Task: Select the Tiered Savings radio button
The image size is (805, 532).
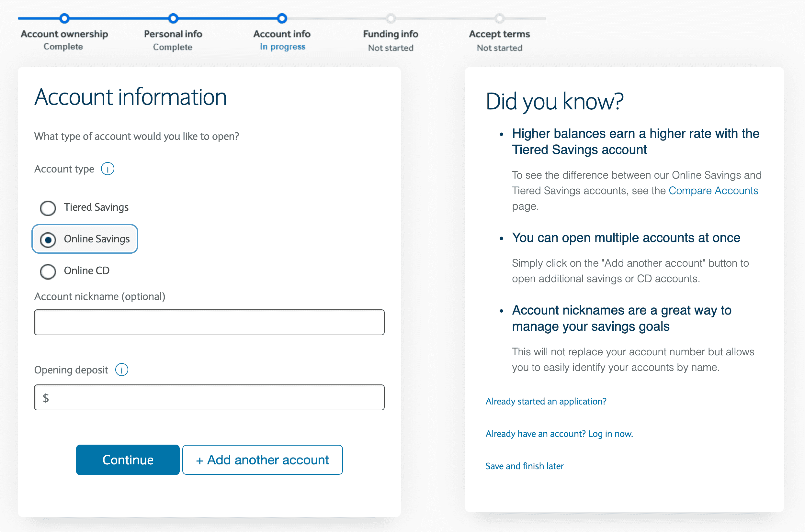Action: pos(48,208)
